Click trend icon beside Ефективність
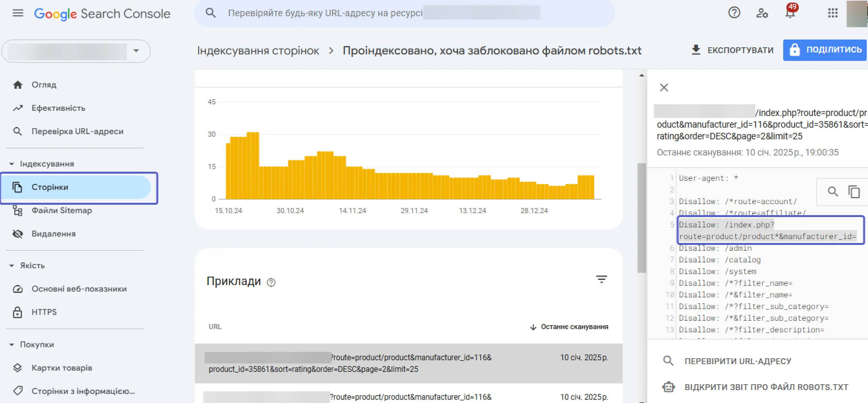Screen dimensions: 868x403 coord(17,108)
